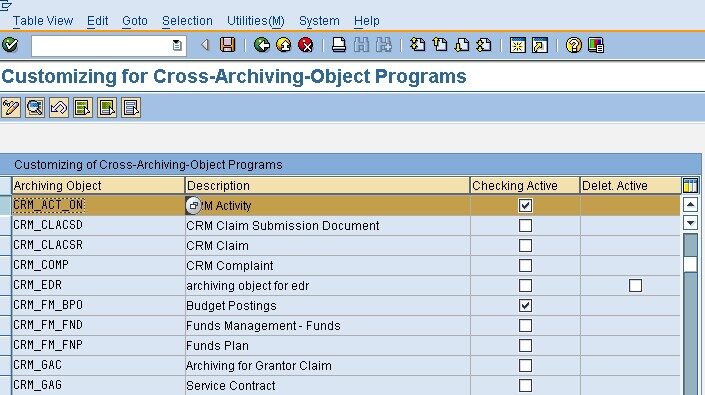This screenshot has width=705, height=395.
Task: Click the Print icon in toolbar
Action: [339, 45]
